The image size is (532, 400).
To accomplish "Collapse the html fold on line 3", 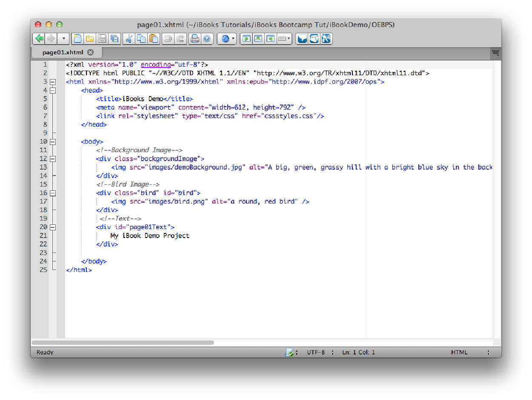I will pos(53,82).
